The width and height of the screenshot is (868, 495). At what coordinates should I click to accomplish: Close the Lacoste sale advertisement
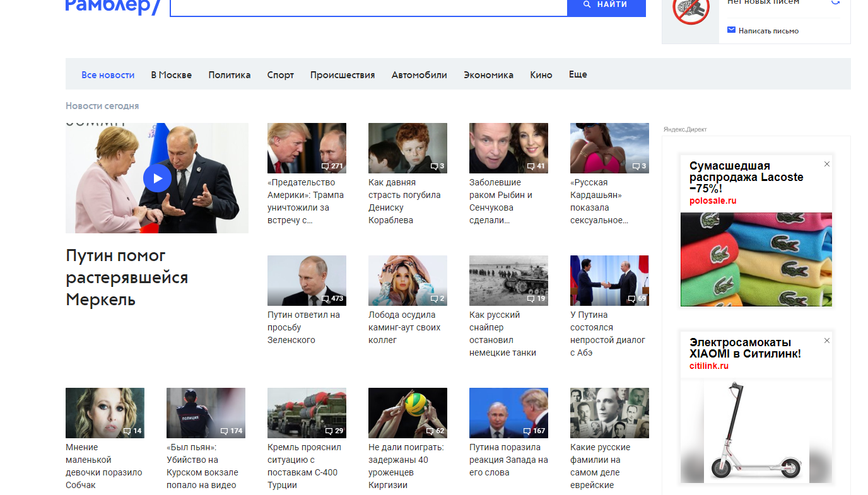coord(827,164)
